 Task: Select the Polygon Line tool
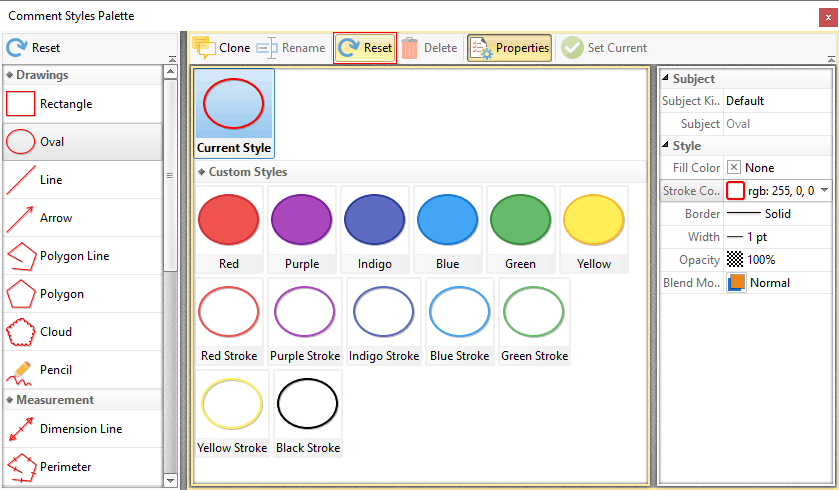pyautogui.click(x=74, y=256)
